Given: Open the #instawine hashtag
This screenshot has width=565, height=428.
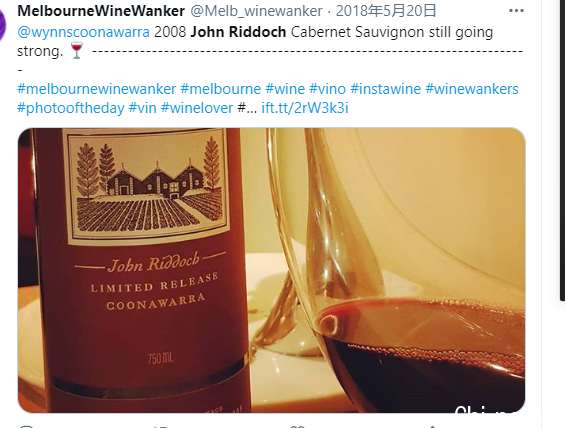Looking at the screenshot, I should pos(386,89).
